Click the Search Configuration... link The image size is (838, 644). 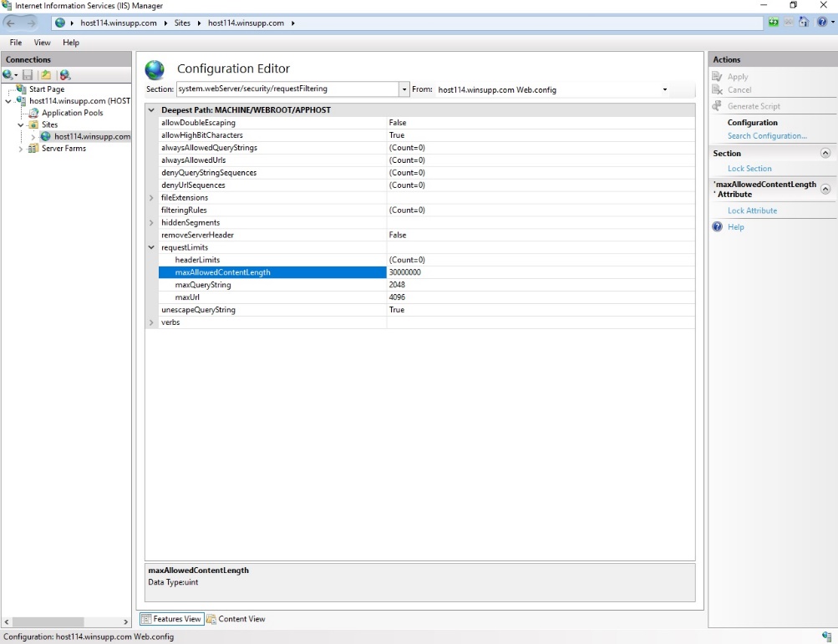767,136
